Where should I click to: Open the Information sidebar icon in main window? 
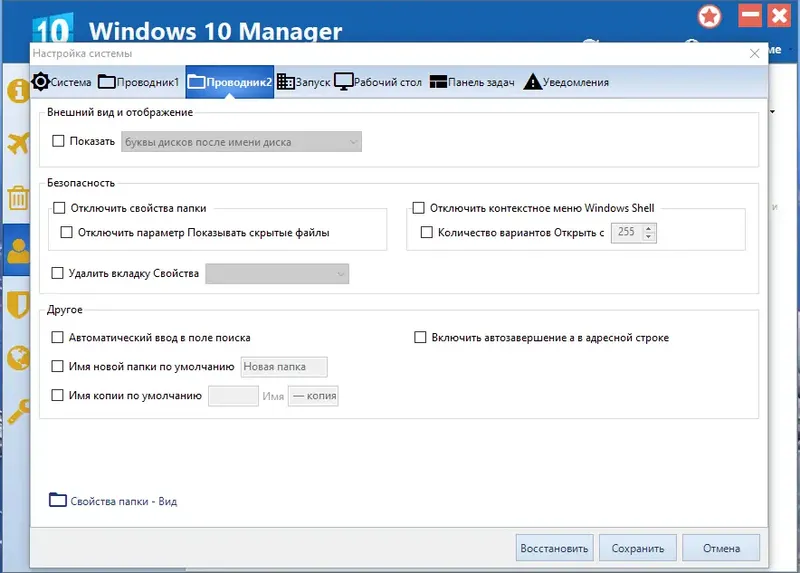pos(18,92)
